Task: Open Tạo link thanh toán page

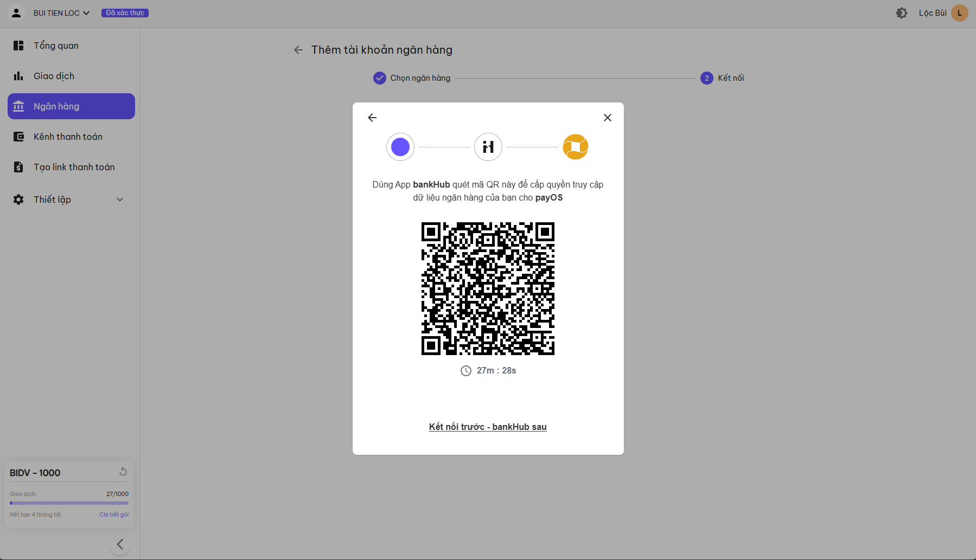Action: (x=74, y=167)
